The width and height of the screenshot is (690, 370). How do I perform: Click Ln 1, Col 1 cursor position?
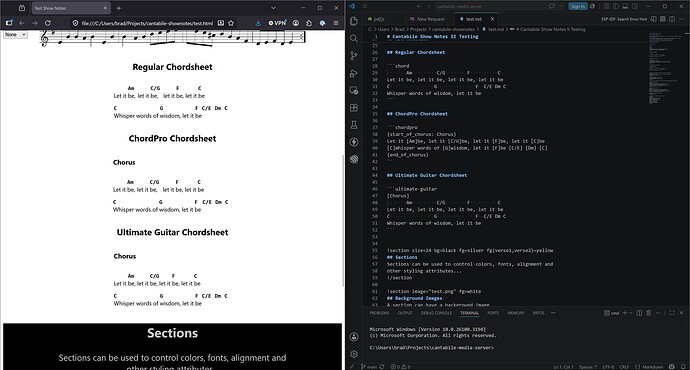pyautogui.click(x=563, y=366)
